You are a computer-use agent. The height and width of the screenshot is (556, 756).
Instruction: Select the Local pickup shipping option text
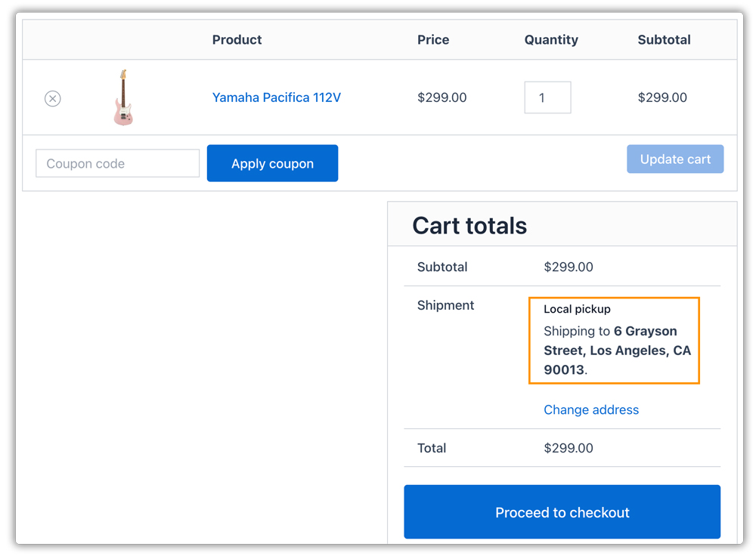pos(577,309)
